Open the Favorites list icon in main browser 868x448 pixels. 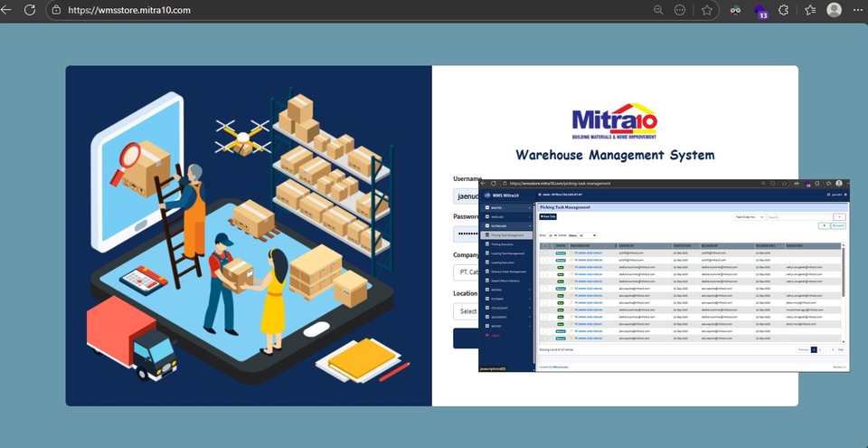(x=810, y=9)
